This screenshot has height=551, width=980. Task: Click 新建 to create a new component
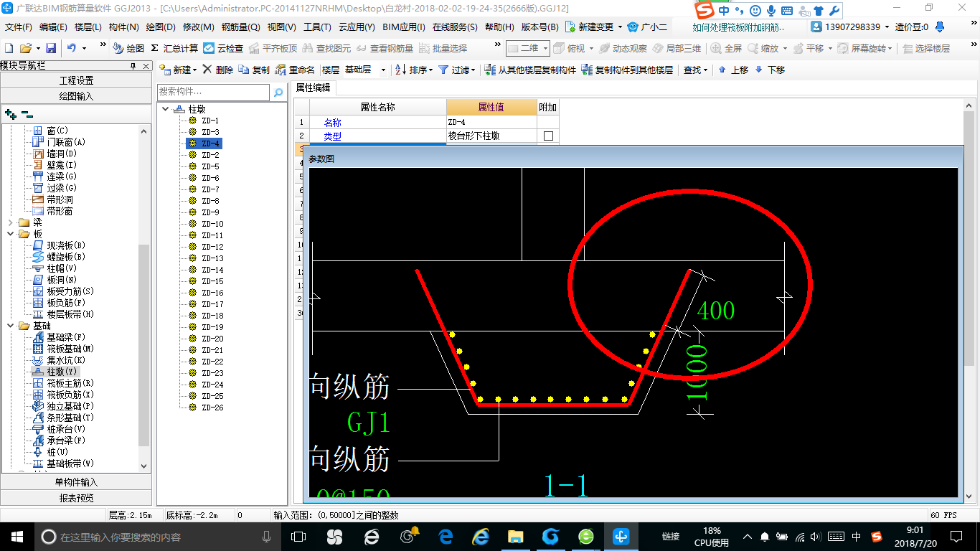(x=176, y=70)
